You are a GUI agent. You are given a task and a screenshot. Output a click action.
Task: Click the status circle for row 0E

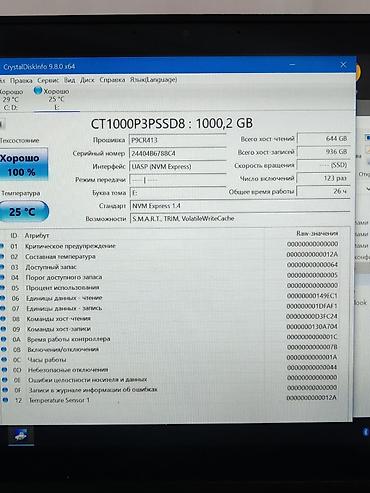(x=5, y=379)
